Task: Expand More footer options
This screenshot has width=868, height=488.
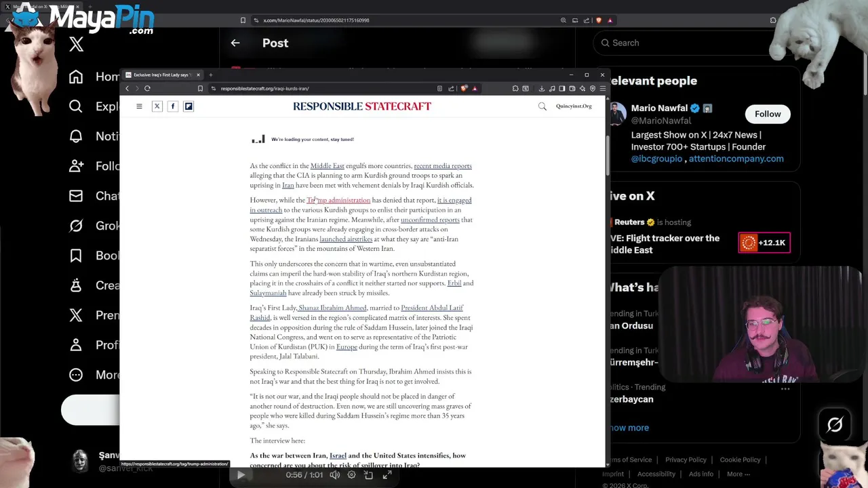Action: click(x=738, y=474)
